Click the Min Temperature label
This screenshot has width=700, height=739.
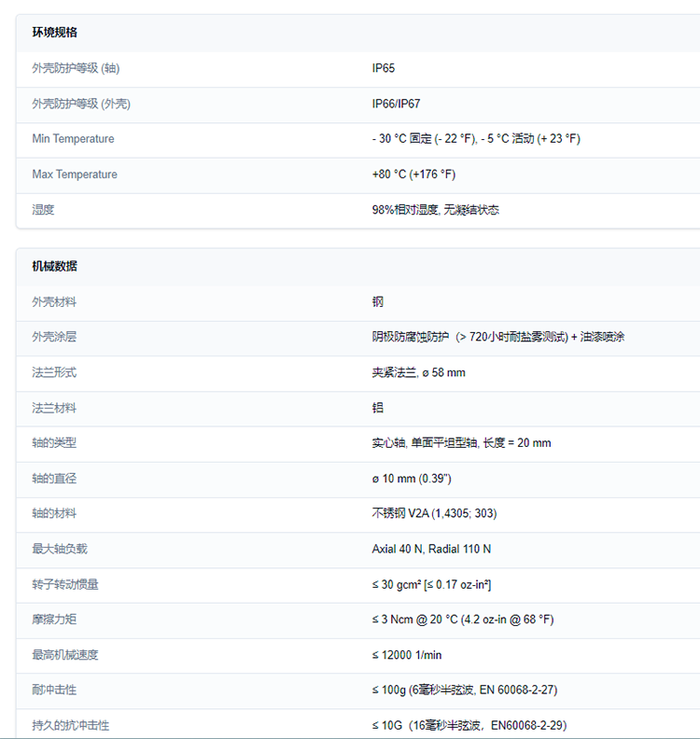[x=73, y=138]
